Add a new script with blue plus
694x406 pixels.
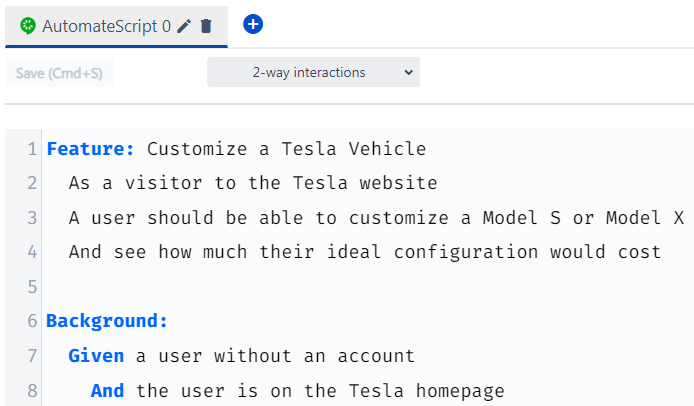coord(253,24)
